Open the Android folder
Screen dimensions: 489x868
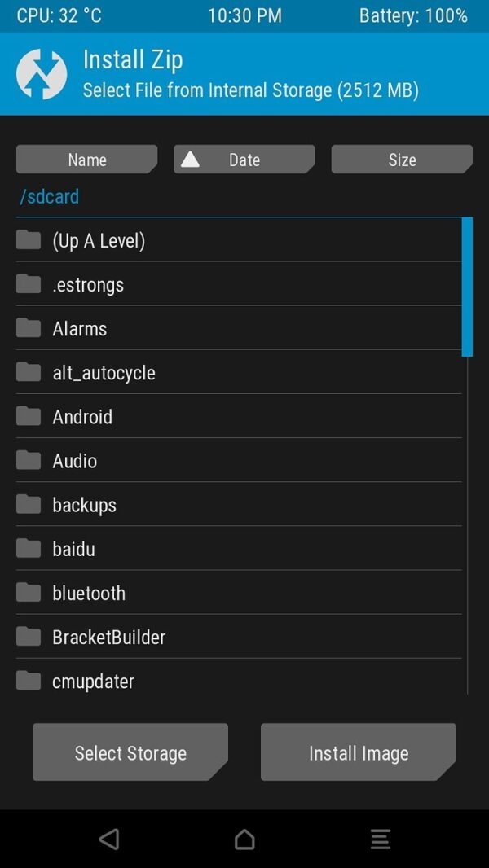point(82,417)
